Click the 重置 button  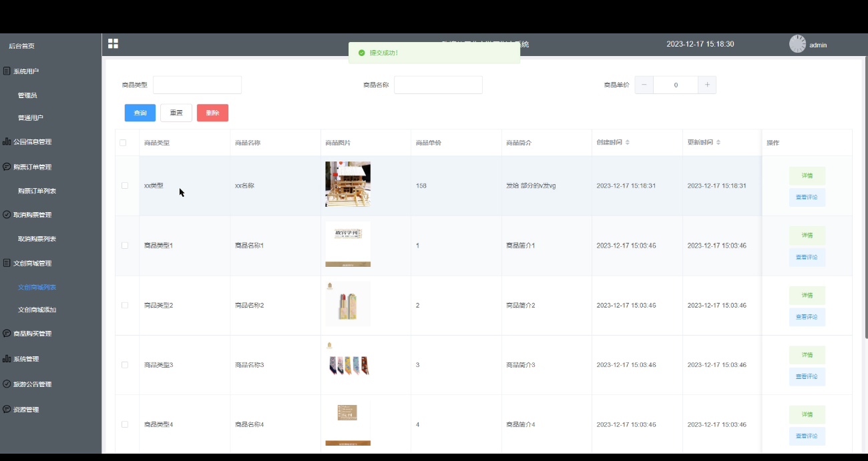point(176,113)
